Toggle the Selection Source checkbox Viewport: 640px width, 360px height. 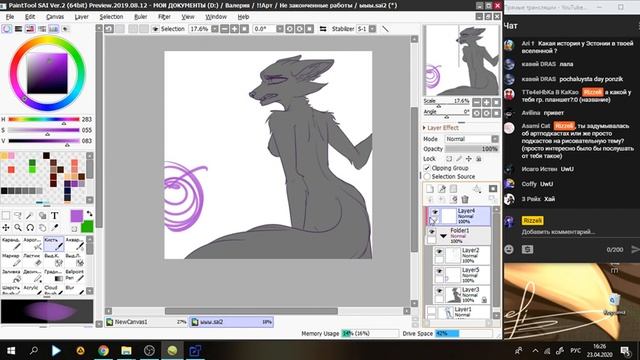coord(427,176)
